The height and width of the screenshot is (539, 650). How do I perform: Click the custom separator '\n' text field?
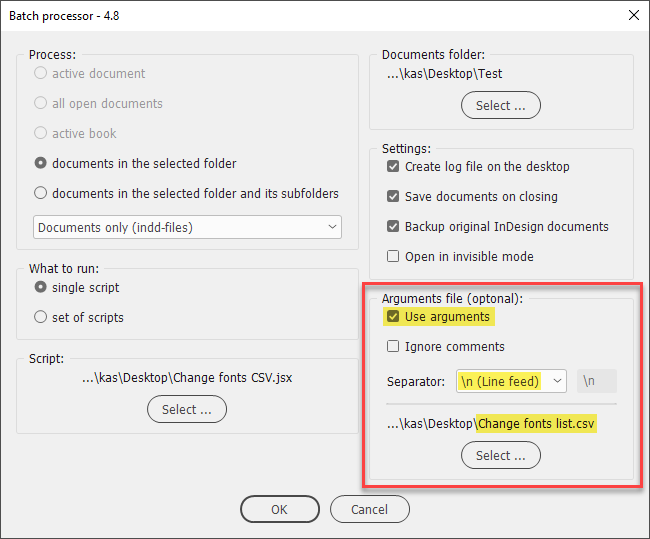[x=597, y=381]
